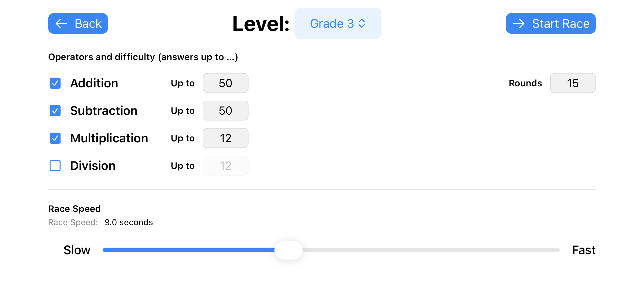Click the Back button
This screenshot has height=298, width=644.
(78, 23)
